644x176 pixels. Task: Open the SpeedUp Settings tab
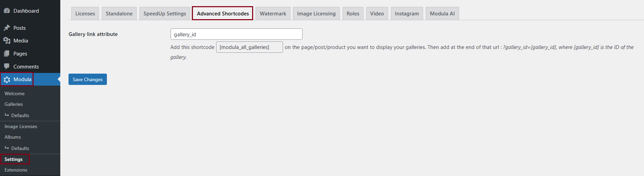click(x=164, y=14)
